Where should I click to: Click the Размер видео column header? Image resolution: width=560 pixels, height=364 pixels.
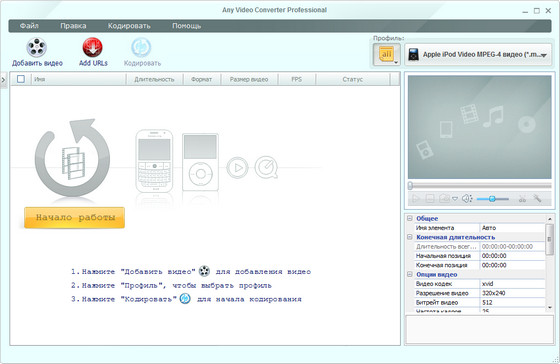click(249, 79)
